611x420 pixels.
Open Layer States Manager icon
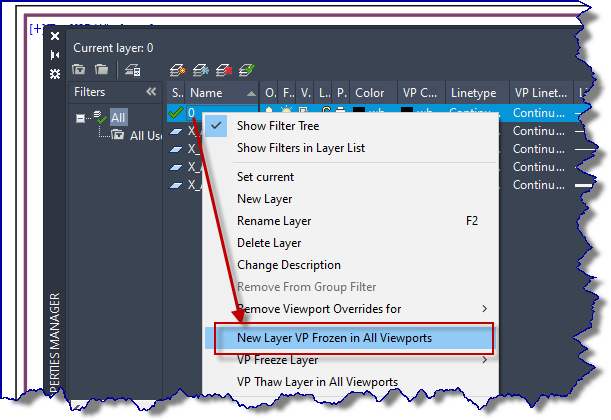(132, 70)
